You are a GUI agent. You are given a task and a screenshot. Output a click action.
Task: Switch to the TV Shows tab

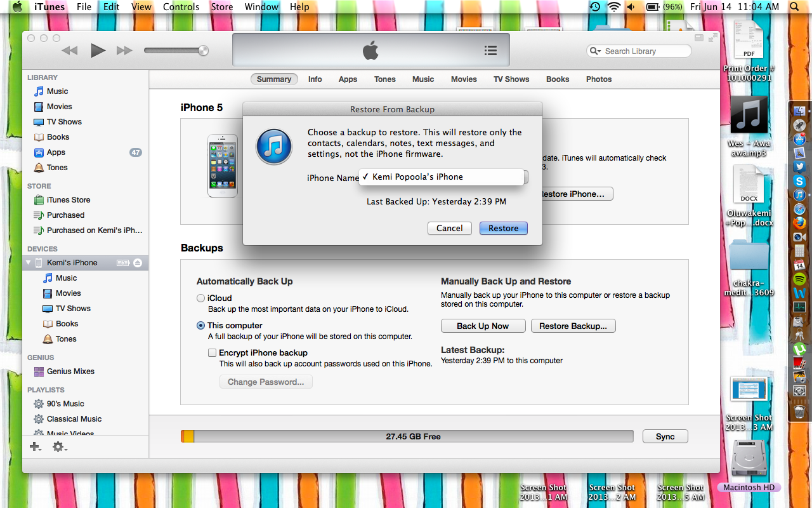511,79
